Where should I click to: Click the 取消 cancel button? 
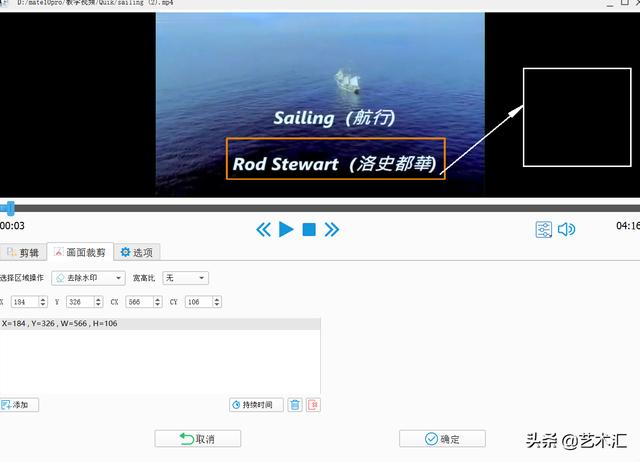(x=198, y=439)
